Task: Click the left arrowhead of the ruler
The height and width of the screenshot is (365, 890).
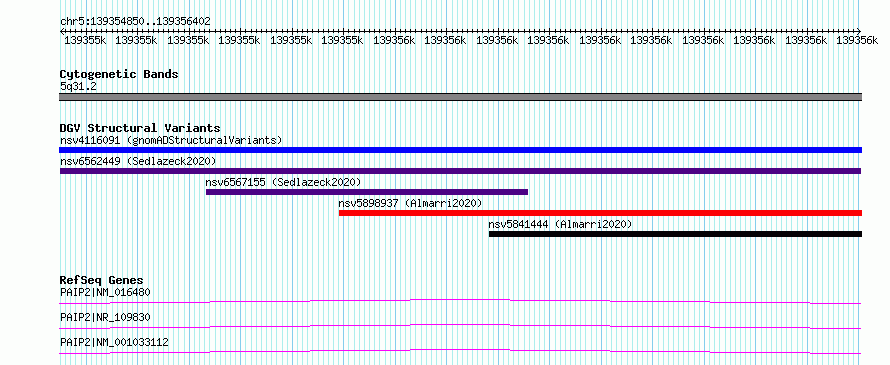Action: [62, 31]
